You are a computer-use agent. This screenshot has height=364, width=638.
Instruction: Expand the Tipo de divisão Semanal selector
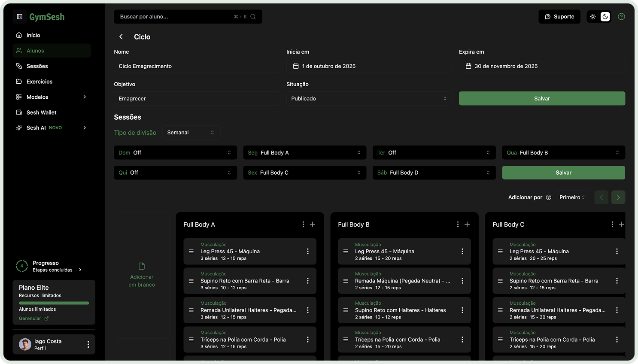(x=191, y=133)
